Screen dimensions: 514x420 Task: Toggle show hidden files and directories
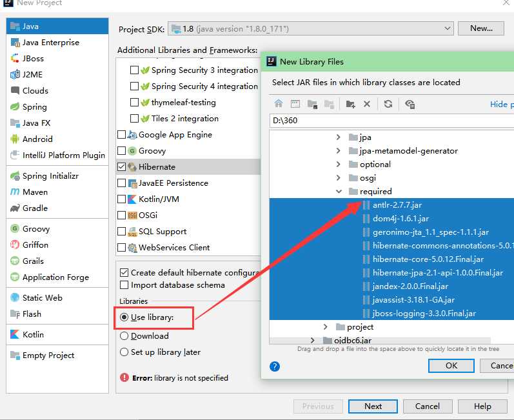click(x=410, y=105)
